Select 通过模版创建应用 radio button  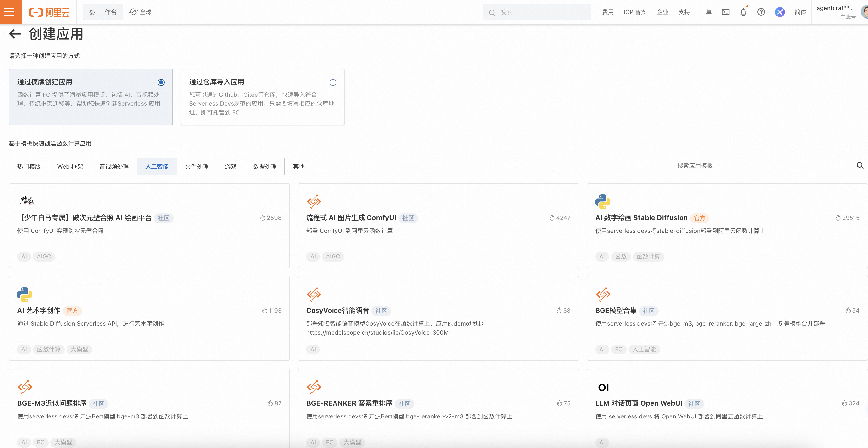(161, 82)
